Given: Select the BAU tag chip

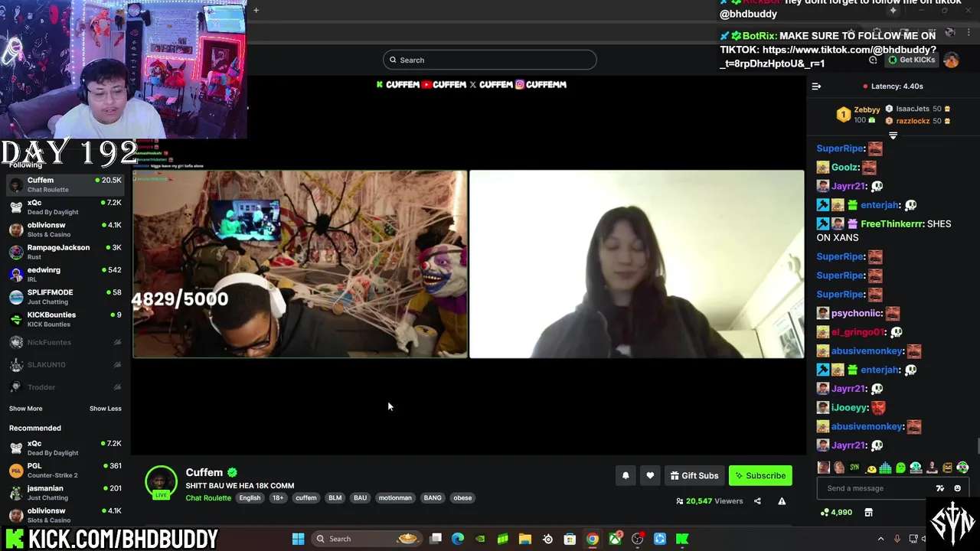Looking at the screenshot, I should click(360, 498).
